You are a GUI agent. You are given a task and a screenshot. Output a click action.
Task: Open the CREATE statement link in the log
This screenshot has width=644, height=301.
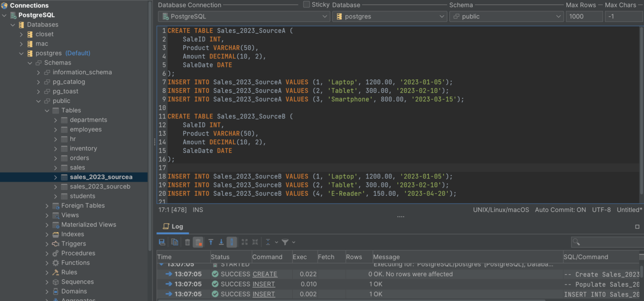265,274
